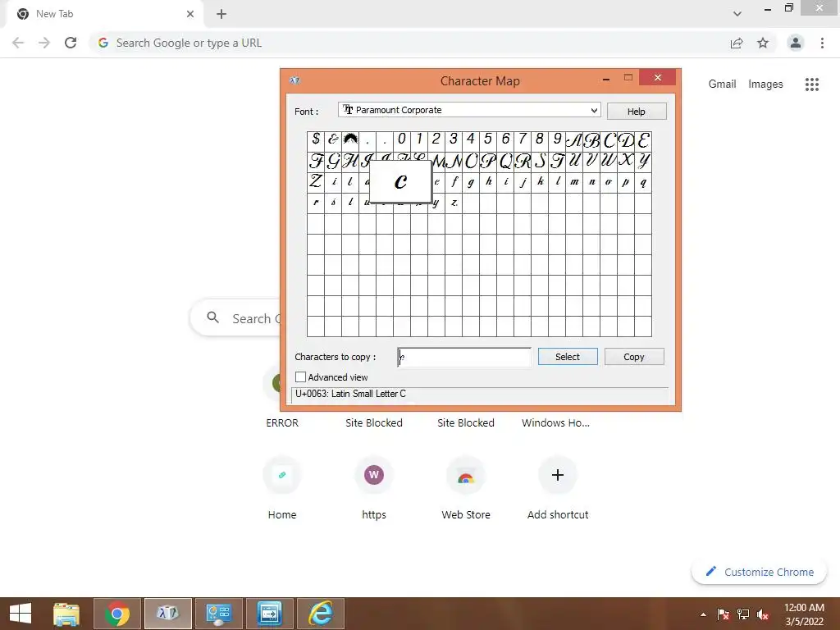The height and width of the screenshot is (630, 840).
Task: Switch to the New Tab tab
Action: click(103, 14)
